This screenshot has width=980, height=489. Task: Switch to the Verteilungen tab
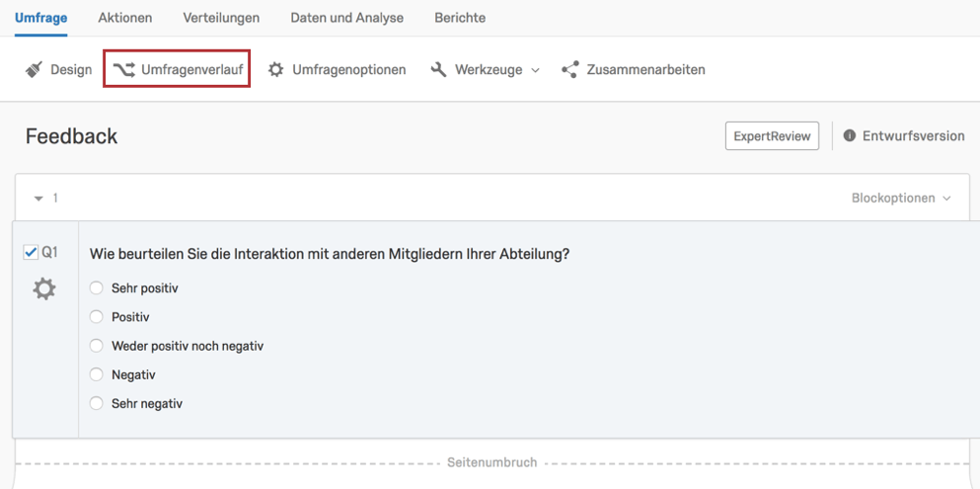(221, 18)
